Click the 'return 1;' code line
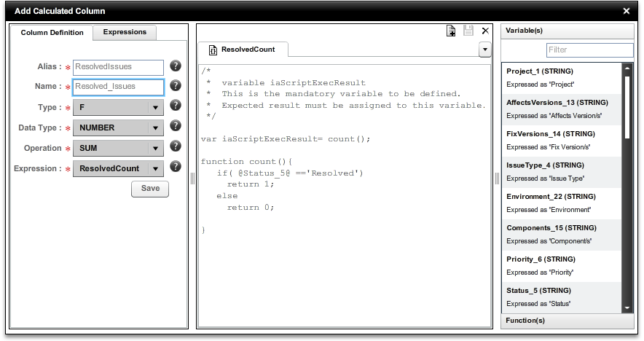This screenshot has width=644, height=341. coord(251,184)
